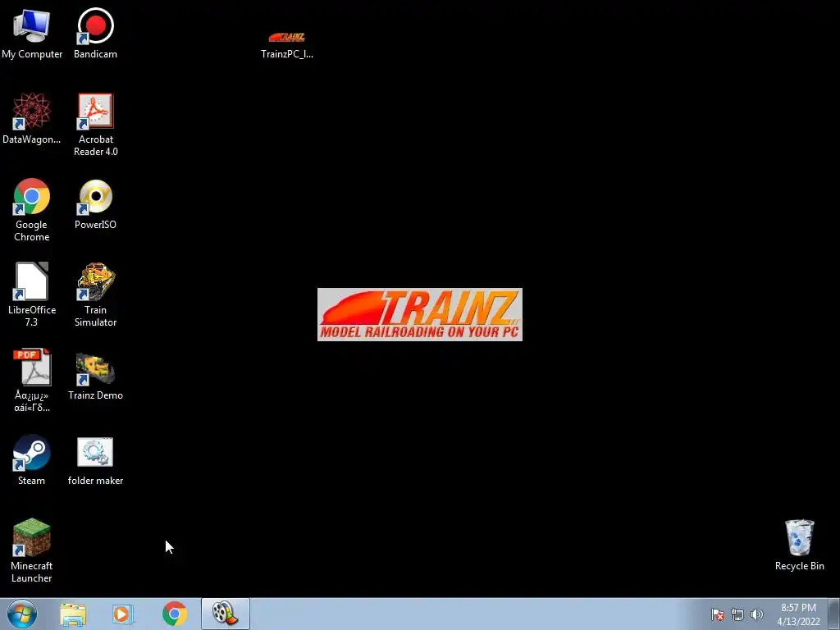This screenshot has height=630, width=840.
Task: Open the network tray icon
Action: click(x=737, y=614)
